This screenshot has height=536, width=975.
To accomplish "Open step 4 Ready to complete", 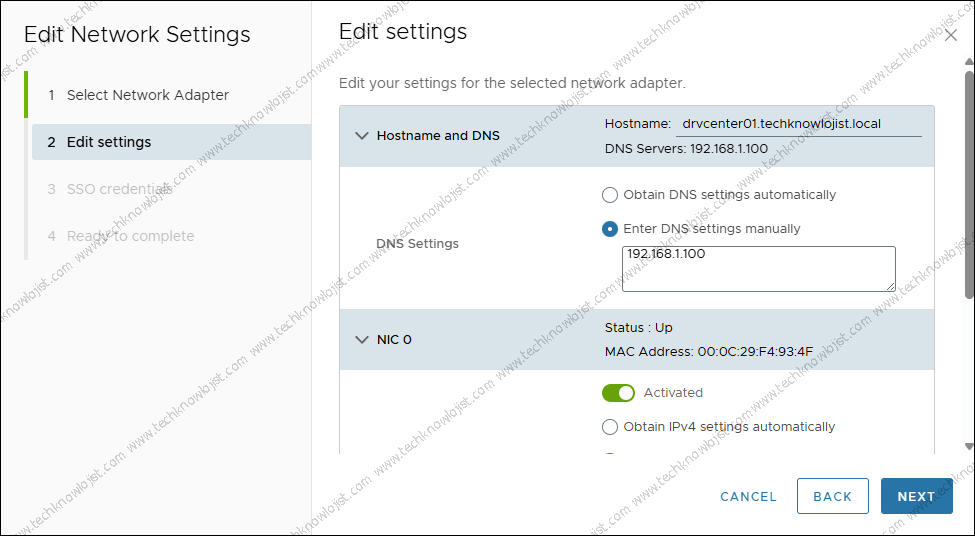I will [130, 236].
